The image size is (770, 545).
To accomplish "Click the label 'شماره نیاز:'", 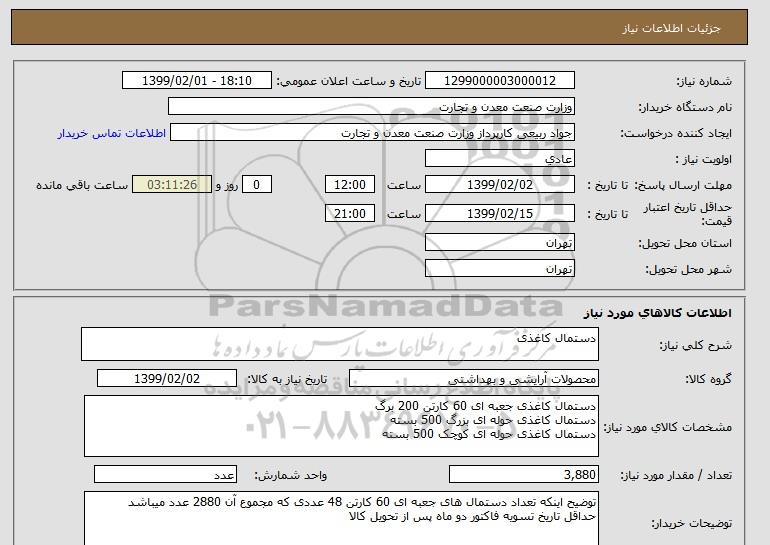I will (704, 82).
